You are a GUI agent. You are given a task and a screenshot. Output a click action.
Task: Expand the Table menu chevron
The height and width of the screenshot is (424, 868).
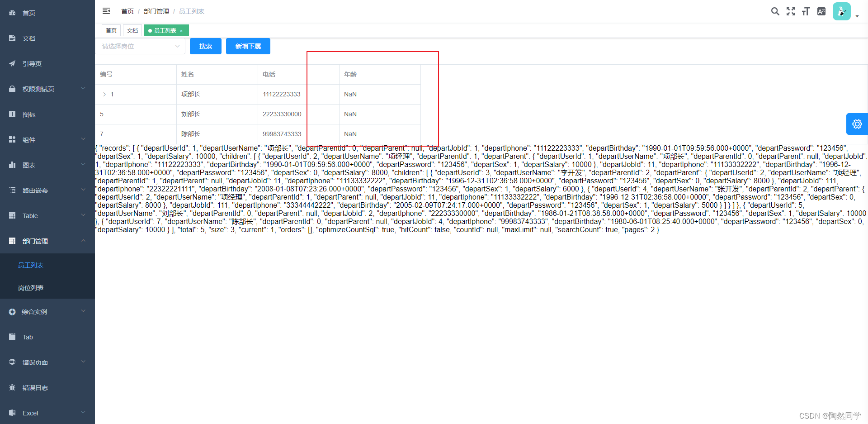(83, 215)
